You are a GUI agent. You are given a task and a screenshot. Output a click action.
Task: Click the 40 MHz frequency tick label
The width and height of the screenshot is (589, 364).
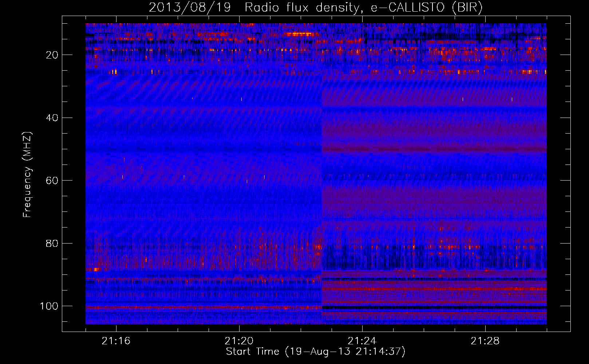(52, 118)
